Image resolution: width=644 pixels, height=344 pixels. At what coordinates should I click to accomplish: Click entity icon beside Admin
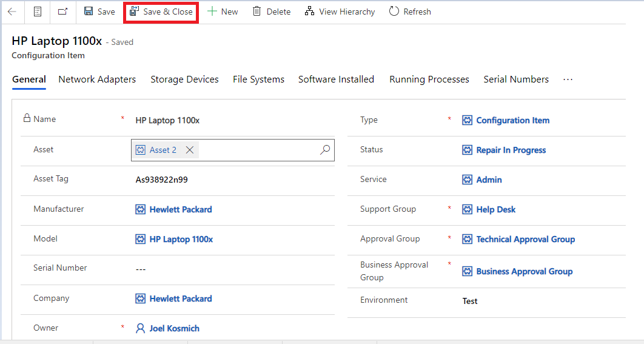[x=467, y=180]
